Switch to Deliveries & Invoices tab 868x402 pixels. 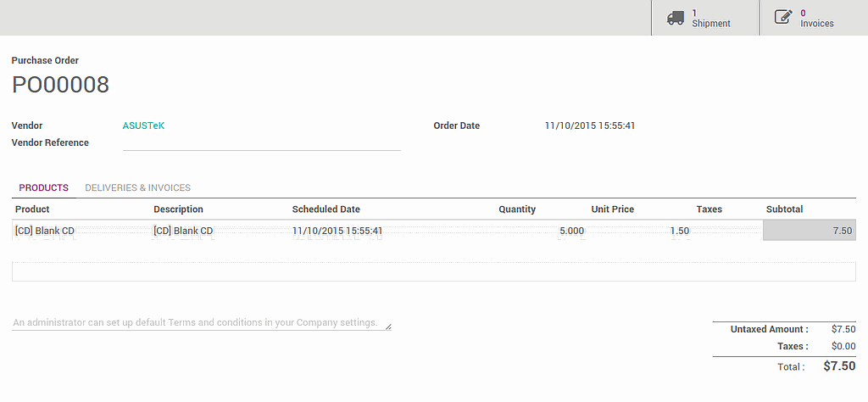point(137,187)
